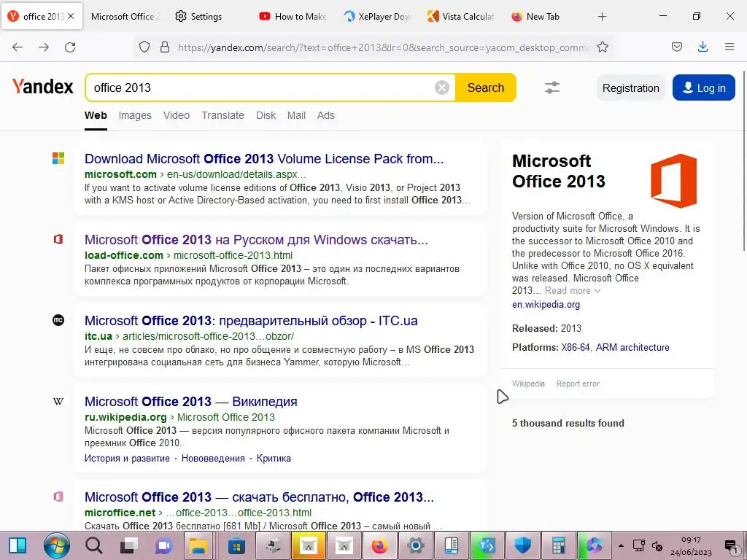Open the load-office.com Russian Office 2013 result

[256, 239]
